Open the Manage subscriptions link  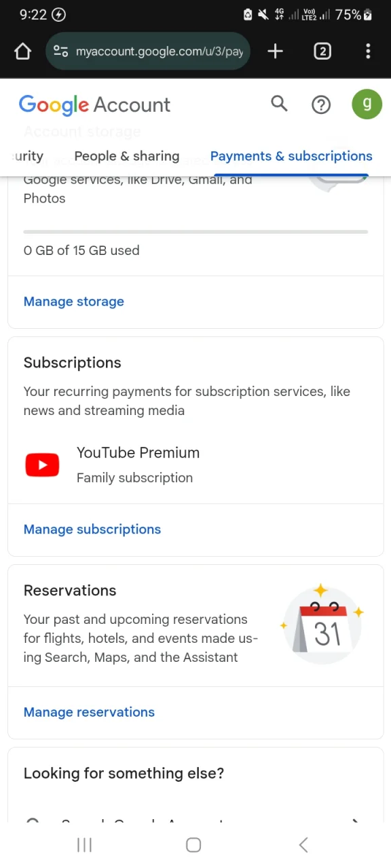click(x=92, y=530)
